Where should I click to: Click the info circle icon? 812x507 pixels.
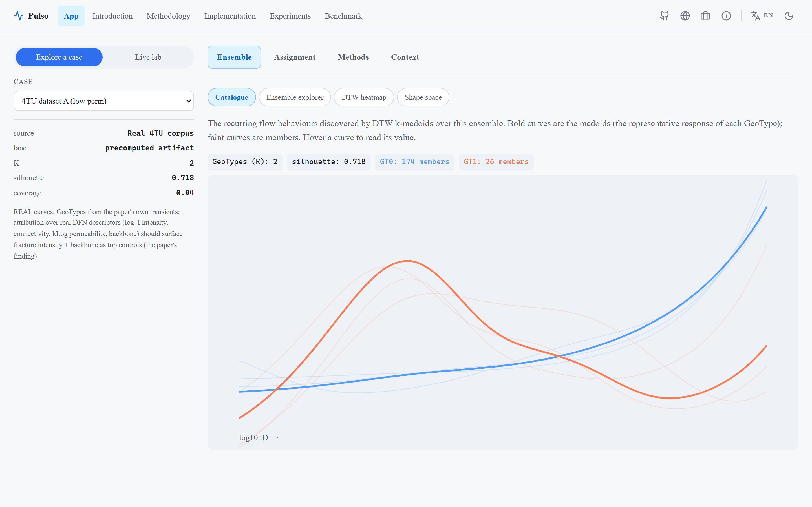(x=726, y=16)
